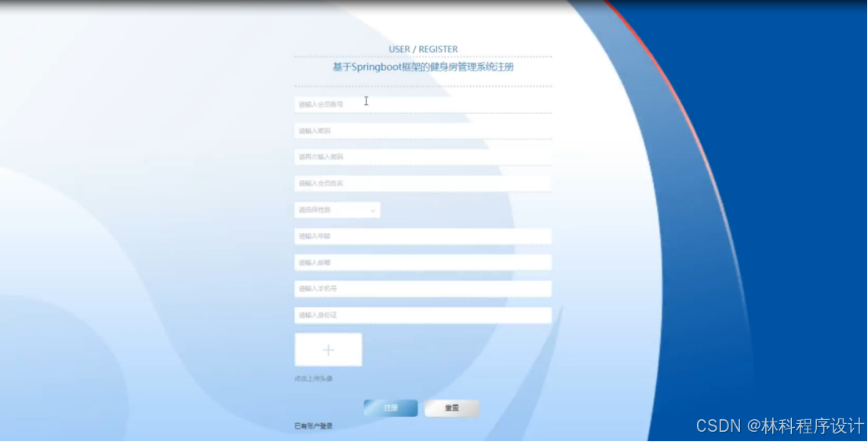Select the confirm password field 请再次输入密码
The image size is (868, 442).
coord(423,157)
